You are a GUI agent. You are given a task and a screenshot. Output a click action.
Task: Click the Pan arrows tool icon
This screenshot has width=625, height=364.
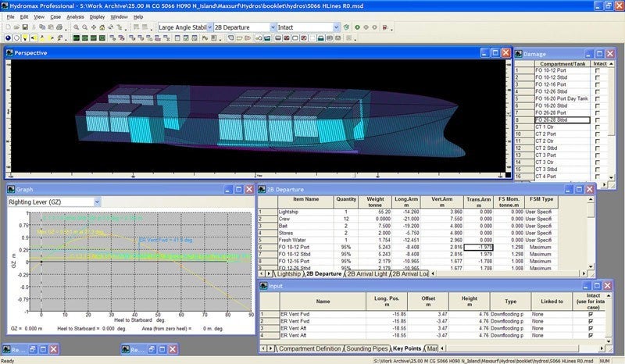[93, 27]
